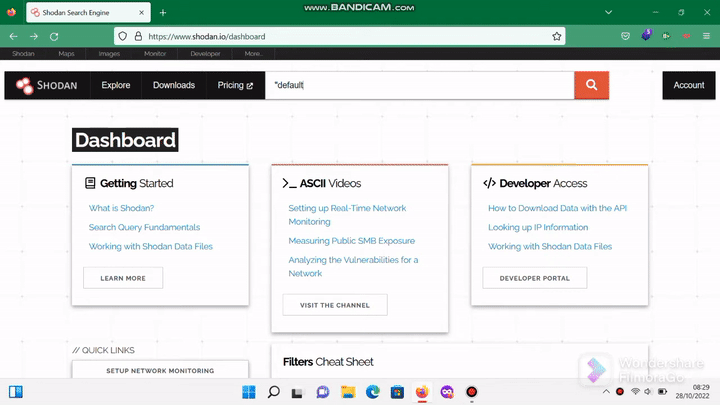Click the Firefox taskbar icon
This screenshot has width=720, height=405.
tap(422, 392)
